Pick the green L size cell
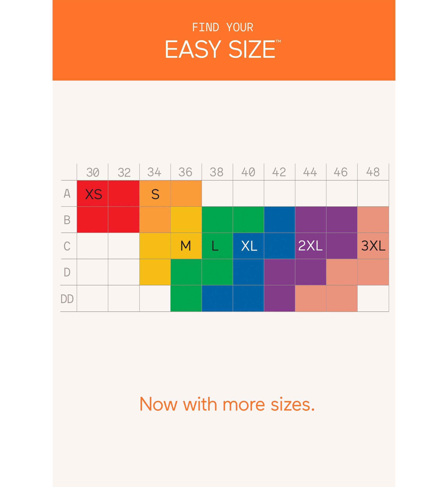This screenshot has width=448, height=487. [215, 246]
